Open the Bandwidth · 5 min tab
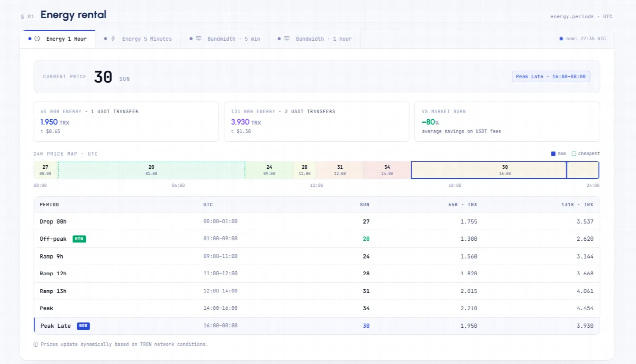This screenshot has width=636, height=364. (x=225, y=39)
